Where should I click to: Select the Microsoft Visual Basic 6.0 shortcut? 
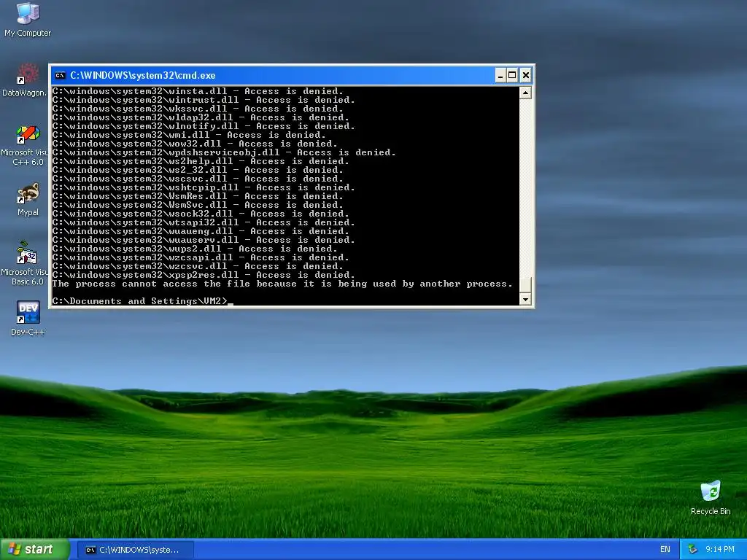pyautogui.click(x=25, y=264)
